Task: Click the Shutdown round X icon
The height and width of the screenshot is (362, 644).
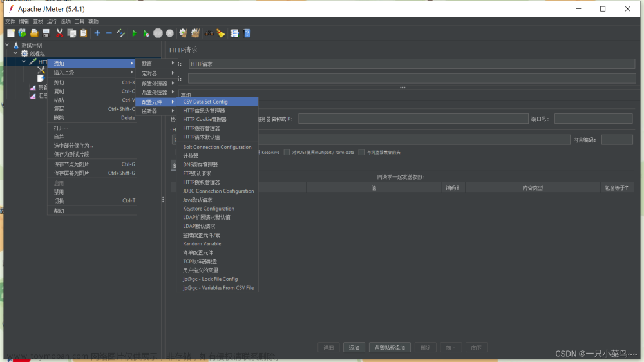Action: (x=169, y=33)
